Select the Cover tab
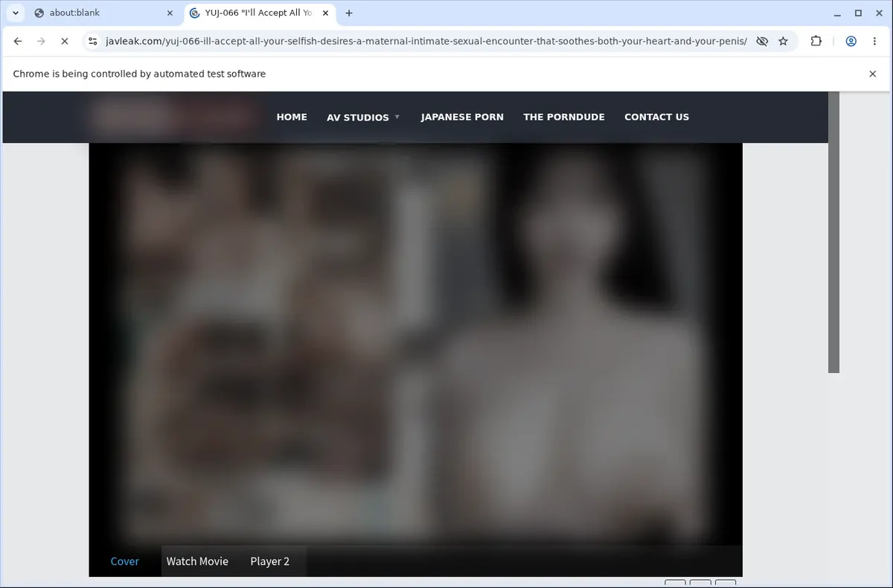Image resolution: width=893 pixels, height=588 pixels. pos(125,561)
